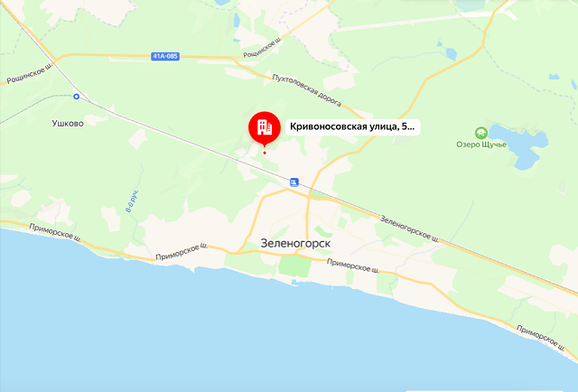This screenshot has height=392, width=578.
Task: Click the Рощинское ш. label northwest of Ушково
Action: (x=30, y=73)
